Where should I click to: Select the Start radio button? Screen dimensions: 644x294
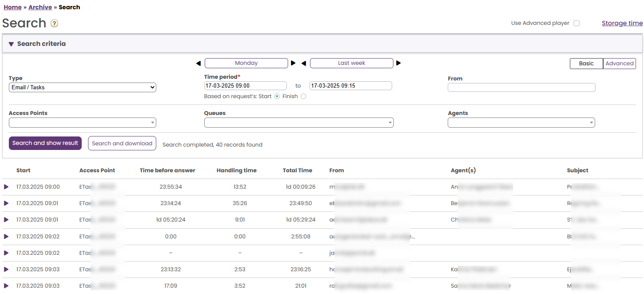277,96
